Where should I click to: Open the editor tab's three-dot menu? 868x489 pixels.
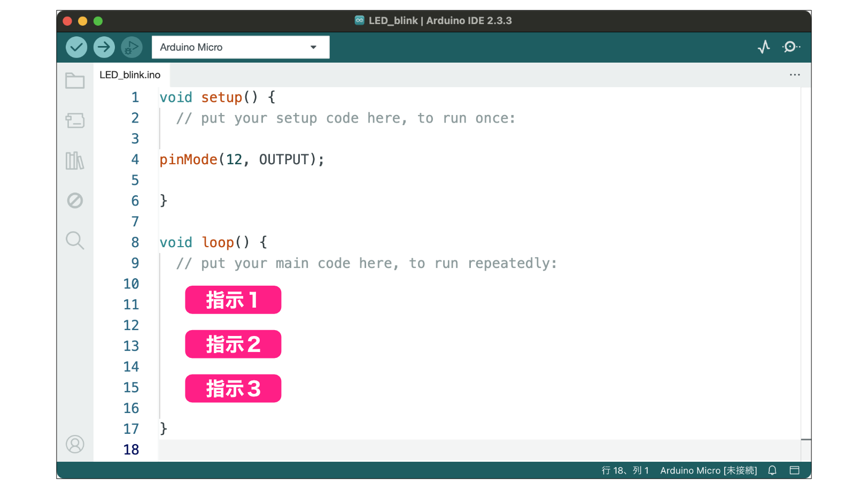coord(795,75)
